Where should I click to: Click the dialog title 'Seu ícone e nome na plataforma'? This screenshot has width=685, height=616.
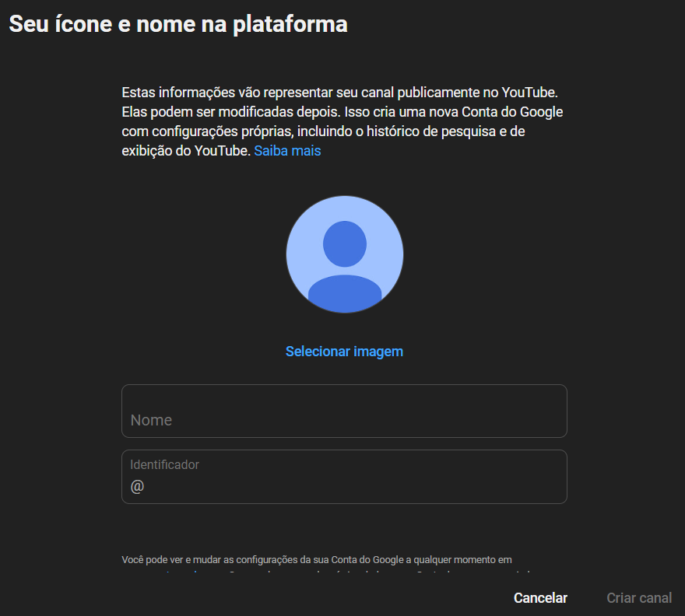tap(177, 23)
